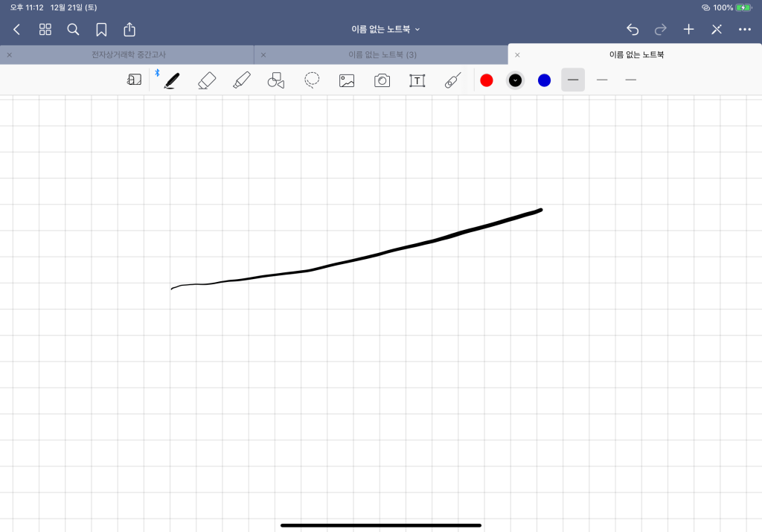
Task: Expand the 이름 없는 노트북 title dropdown
Action: 385,29
